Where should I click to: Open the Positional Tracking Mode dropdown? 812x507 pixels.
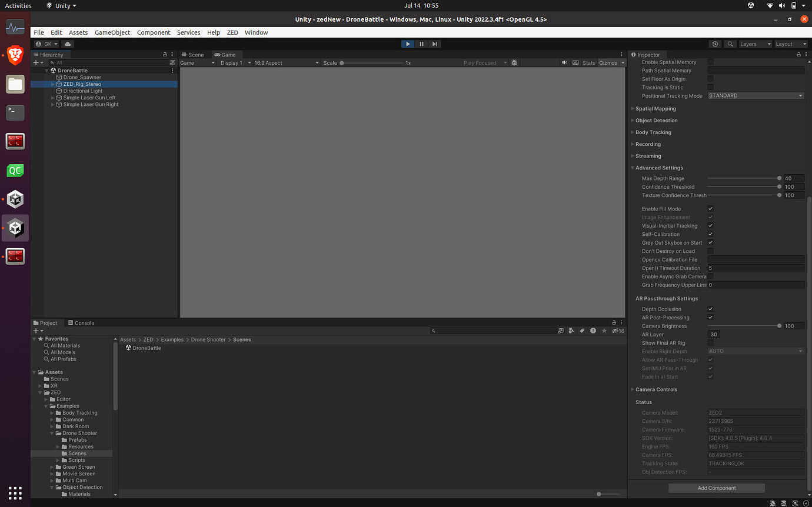pos(756,95)
